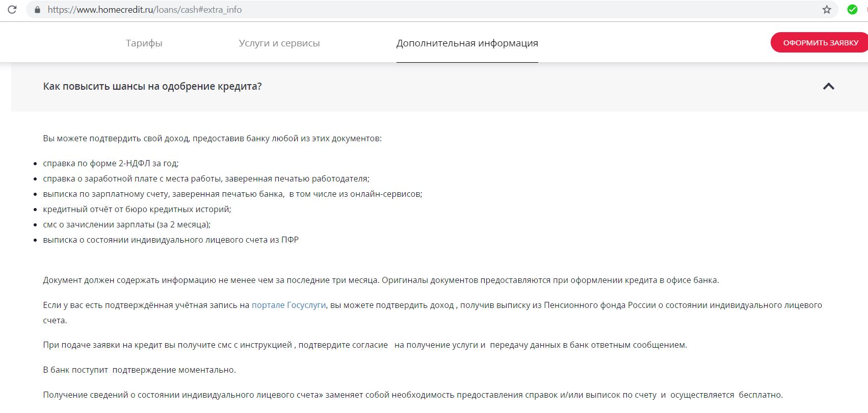Click the 'справка по форме 2-НДФЛ' list item
This screenshot has height=413, width=868.
click(111, 164)
